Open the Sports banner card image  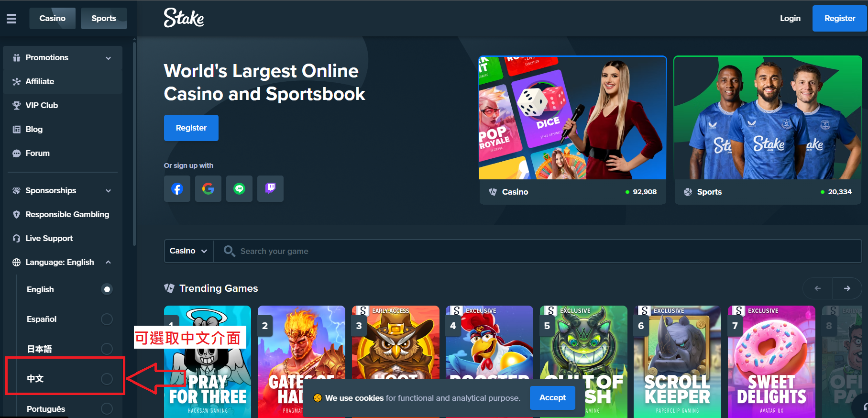(768, 118)
